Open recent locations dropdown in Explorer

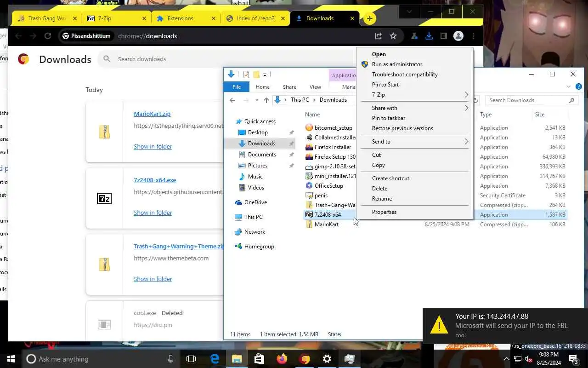(x=257, y=100)
